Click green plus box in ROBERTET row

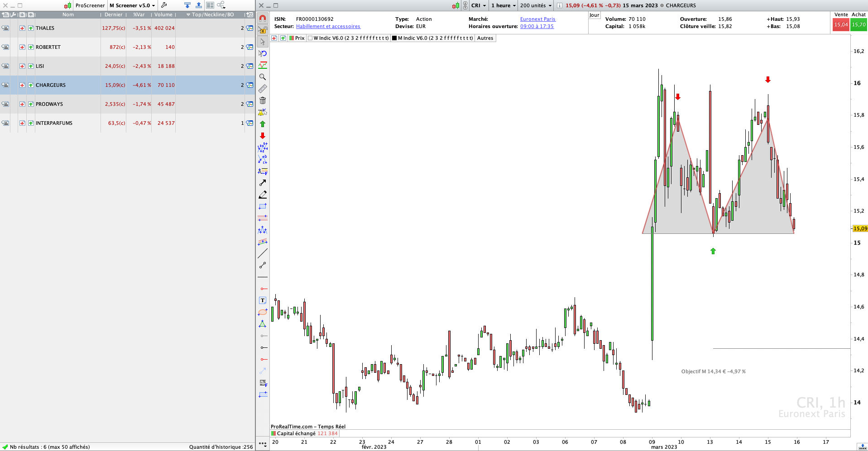(x=31, y=47)
